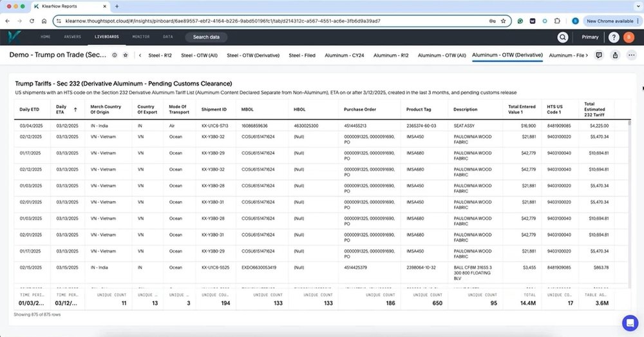Switch to the Aluminum - R12 tab
This screenshot has height=337, width=644.
(x=391, y=55)
